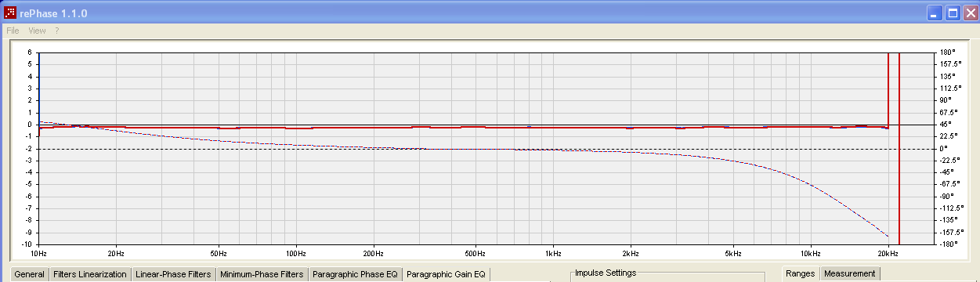
Task: Go to the Minimum-Phase Filters tab
Action: (x=262, y=275)
